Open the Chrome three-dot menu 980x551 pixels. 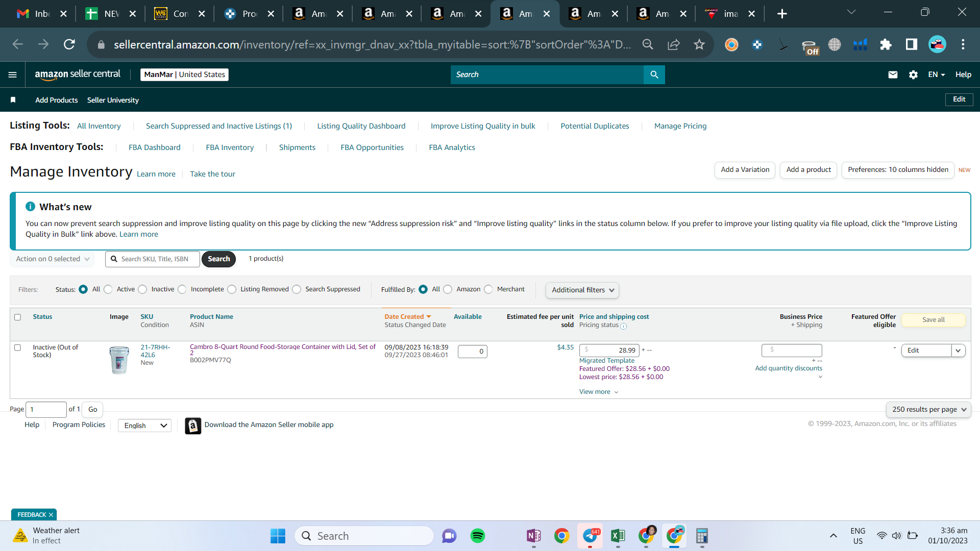pos(963,44)
